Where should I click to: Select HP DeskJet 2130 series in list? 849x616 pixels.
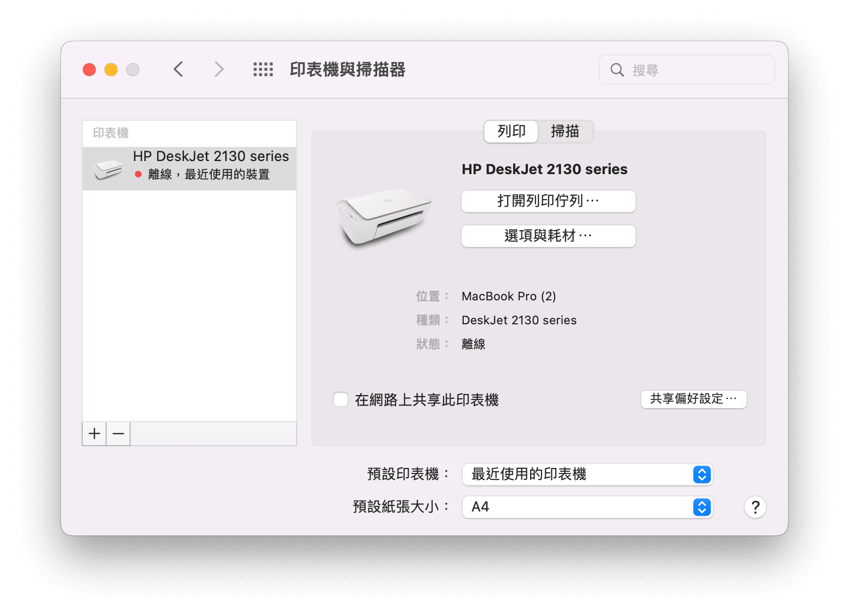coord(189,169)
